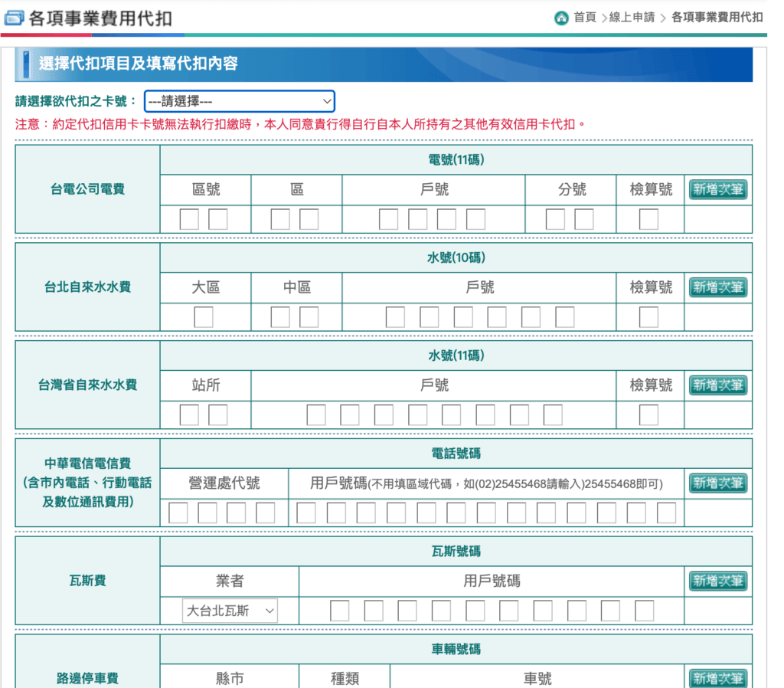Go to 首頁 breadcrumb link
Viewport: 784px width, 688px height.
click(x=585, y=18)
